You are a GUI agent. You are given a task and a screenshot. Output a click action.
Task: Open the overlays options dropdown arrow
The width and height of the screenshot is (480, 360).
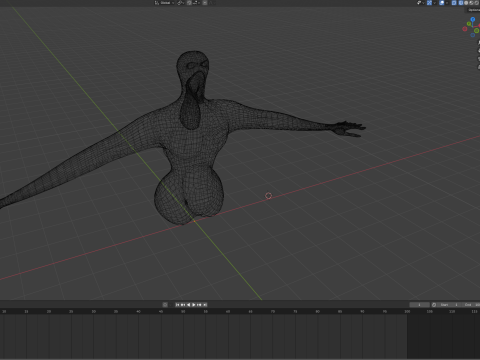(447, 3)
